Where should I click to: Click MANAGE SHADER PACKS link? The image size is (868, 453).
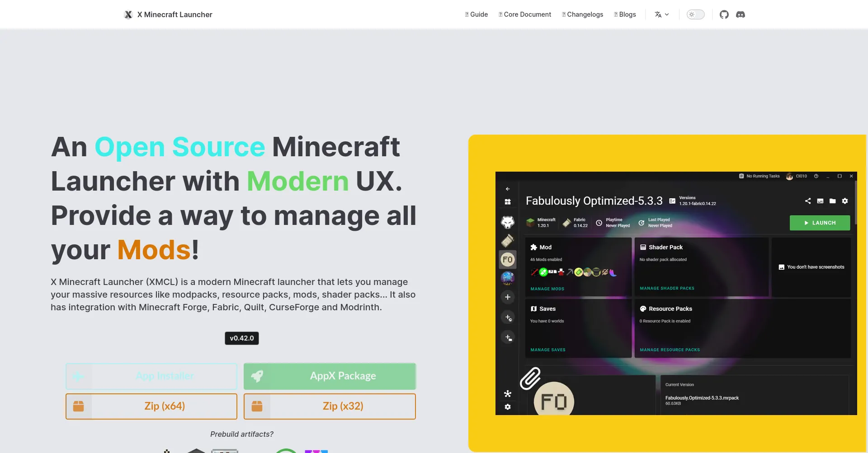(667, 289)
